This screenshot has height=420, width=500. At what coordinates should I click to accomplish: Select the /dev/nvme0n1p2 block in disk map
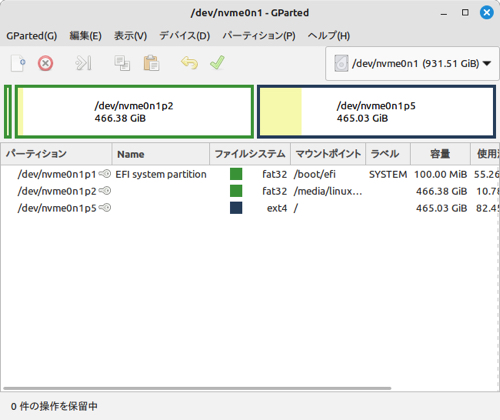tap(134, 112)
